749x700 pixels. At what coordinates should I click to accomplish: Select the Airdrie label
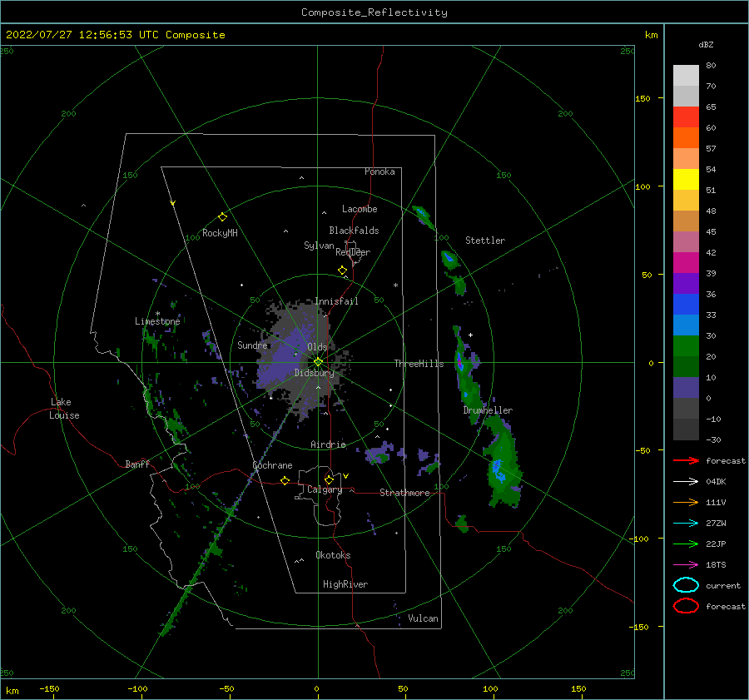pyautogui.click(x=328, y=444)
